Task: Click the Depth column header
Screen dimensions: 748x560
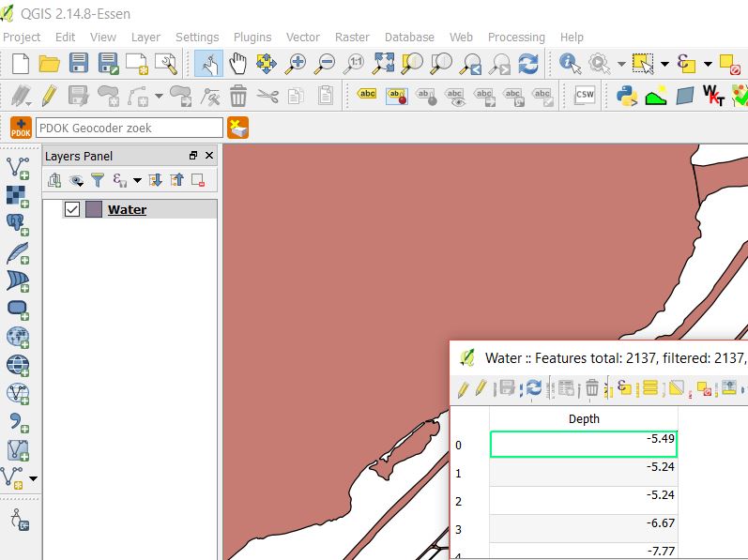Action: (584, 418)
